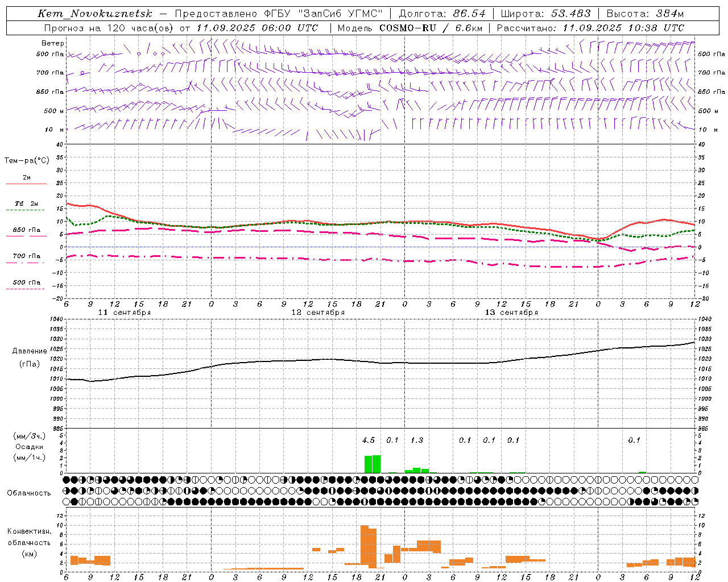
Task: Click the 'Облачность' cloud cover label
Action: 29,493
